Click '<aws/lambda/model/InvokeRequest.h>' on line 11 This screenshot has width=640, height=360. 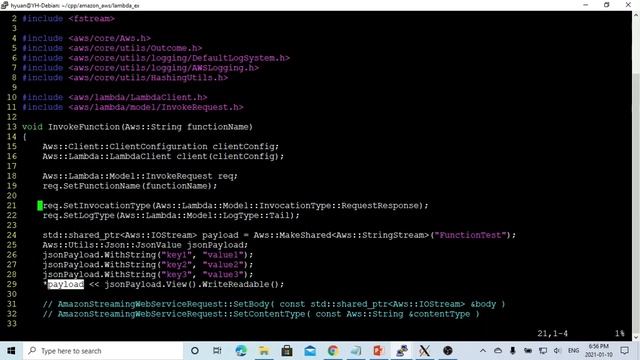point(156,107)
